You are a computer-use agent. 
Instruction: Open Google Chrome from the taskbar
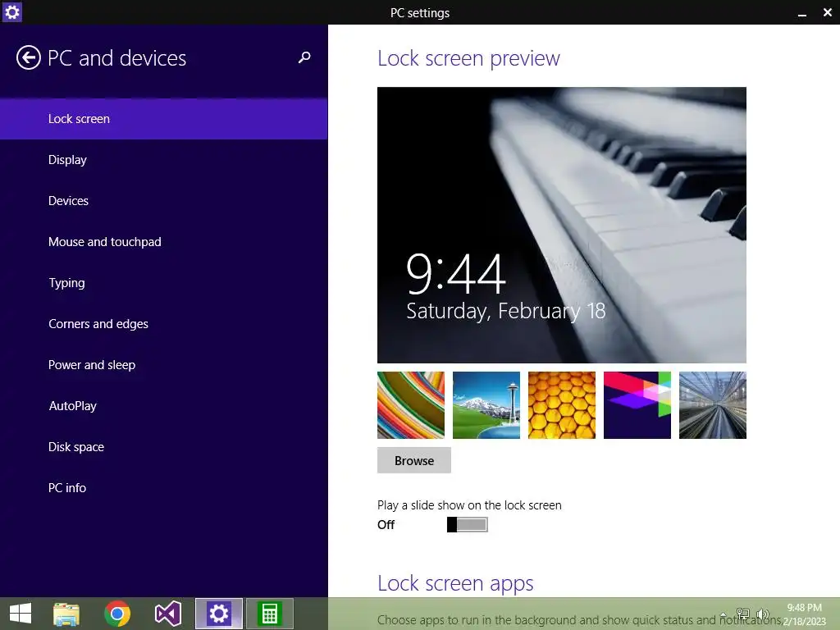[x=117, y=614]
